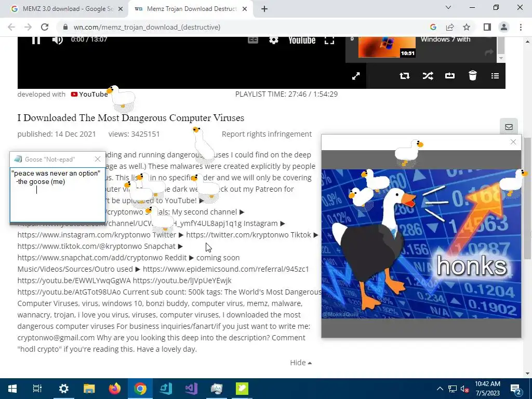Open the notification center icon
Image resolution: width=532 pixels, height=399 pixels.
(x=516, y=389)
